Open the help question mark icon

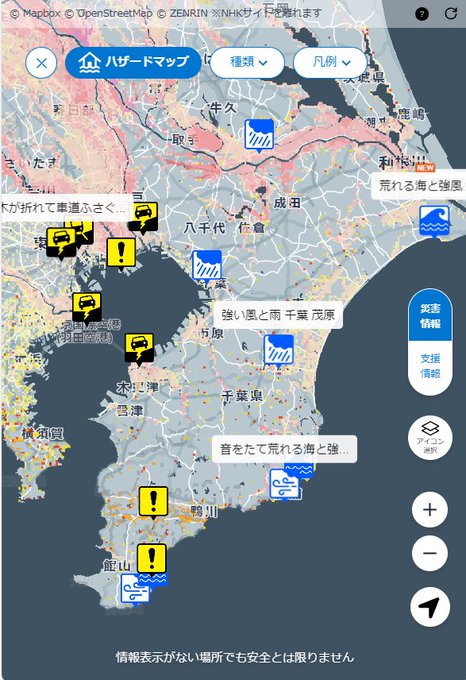[422, 14]
